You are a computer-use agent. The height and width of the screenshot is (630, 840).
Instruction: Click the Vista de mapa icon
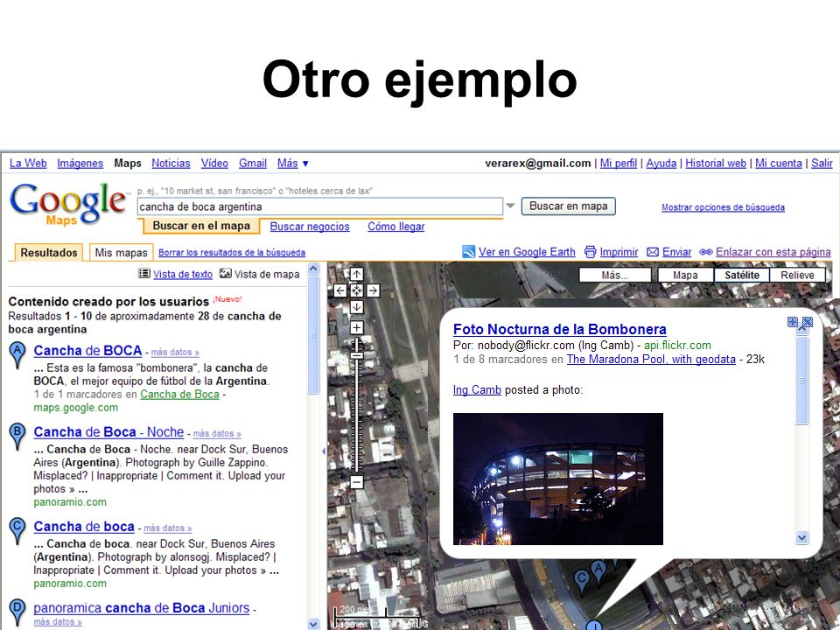(x=226, y=273)
